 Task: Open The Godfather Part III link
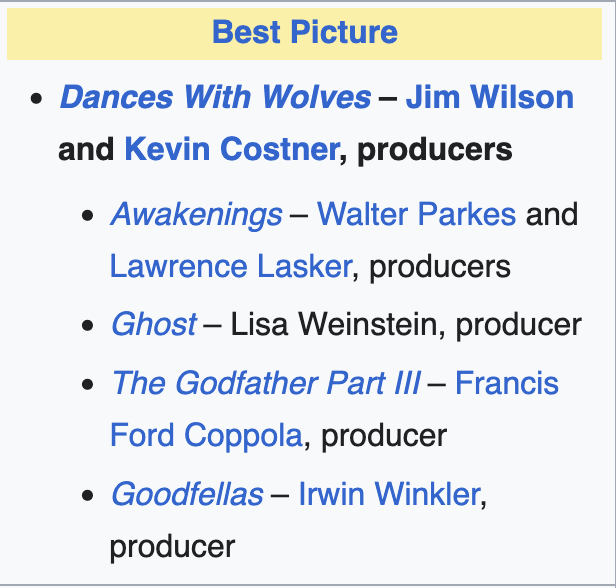[265, 383]
